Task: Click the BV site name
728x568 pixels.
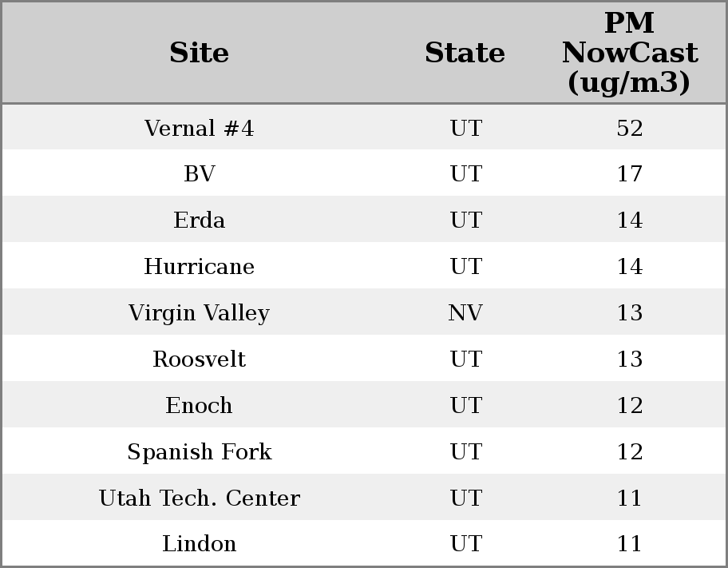Action: (x=199, y=174)
